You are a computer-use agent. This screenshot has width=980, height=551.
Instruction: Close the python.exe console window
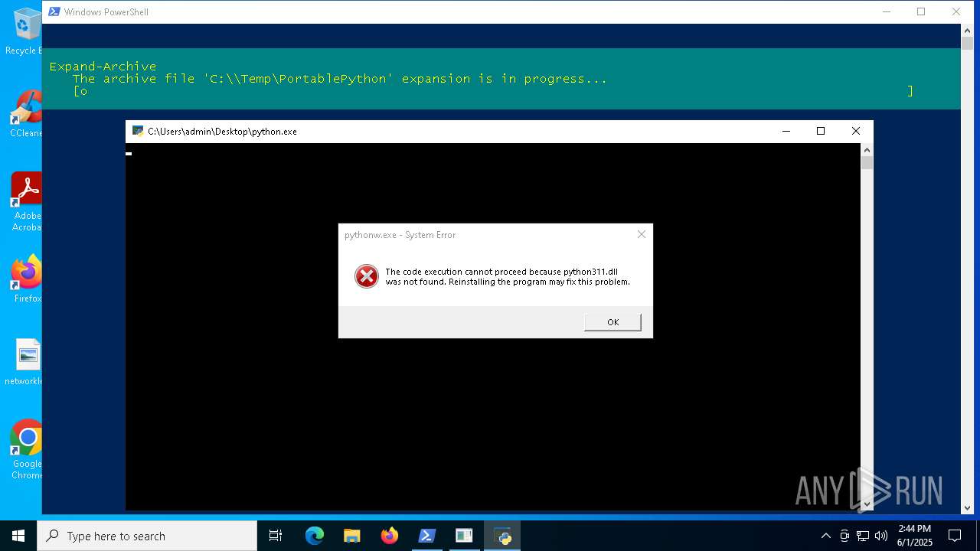(856, 131)
